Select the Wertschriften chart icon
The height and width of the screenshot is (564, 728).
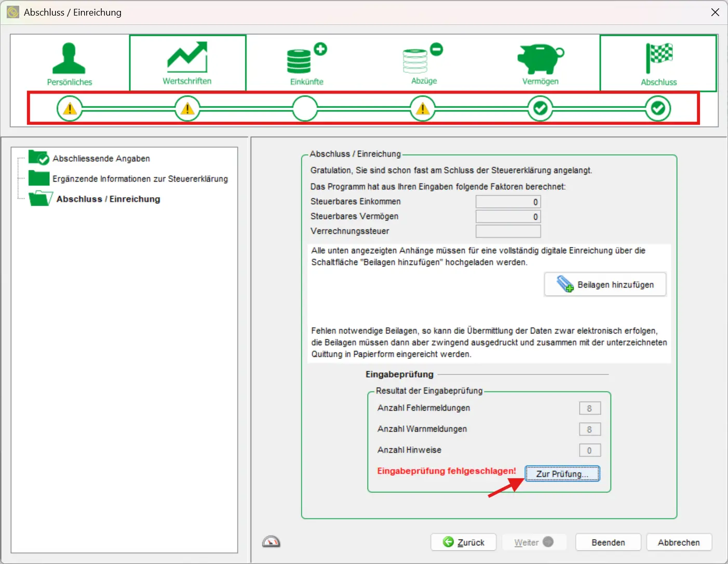(x=187, y=56)
